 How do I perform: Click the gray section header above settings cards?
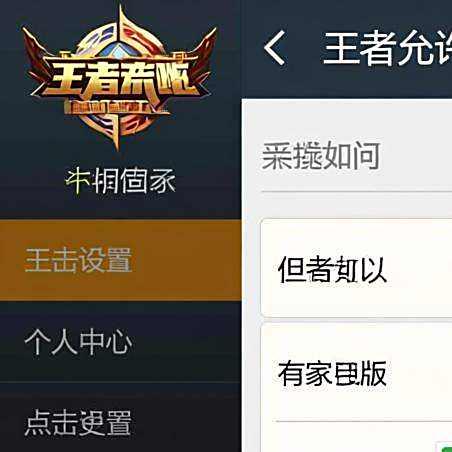321,155
